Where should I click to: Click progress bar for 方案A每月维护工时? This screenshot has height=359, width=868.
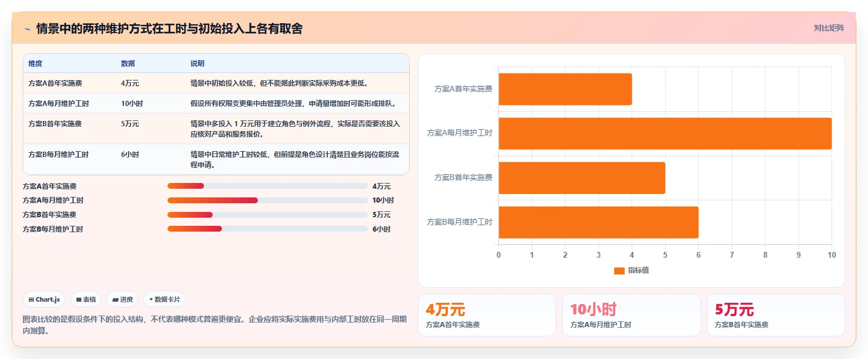(267, 200)
